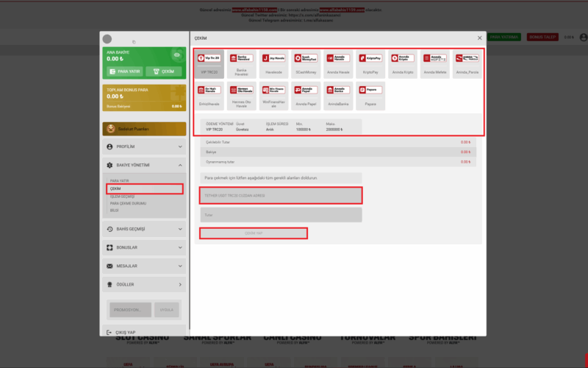588x368 pixels.
Task: Click Para Yatır in green balance card
Action: 124,71
